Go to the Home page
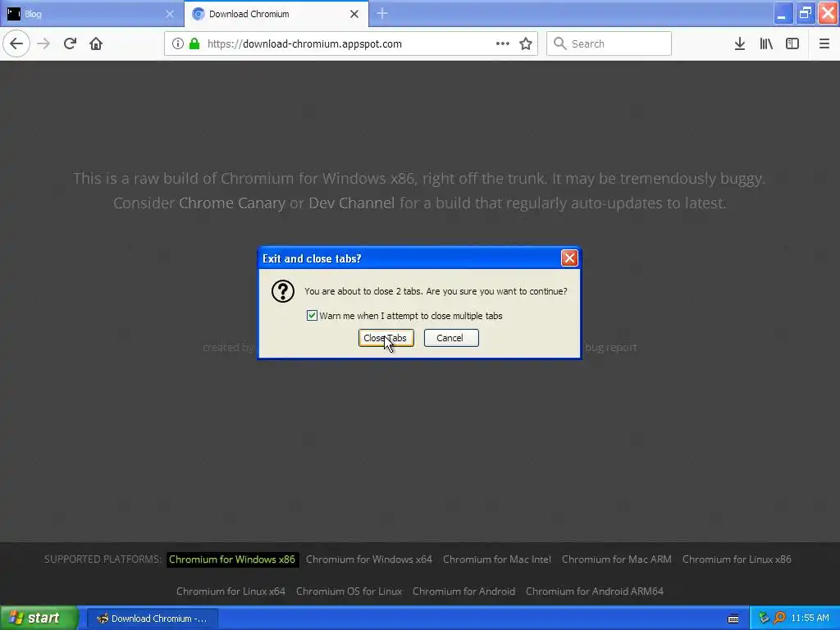The height and width of the screenshot is (630, 840). pos(96,43)
